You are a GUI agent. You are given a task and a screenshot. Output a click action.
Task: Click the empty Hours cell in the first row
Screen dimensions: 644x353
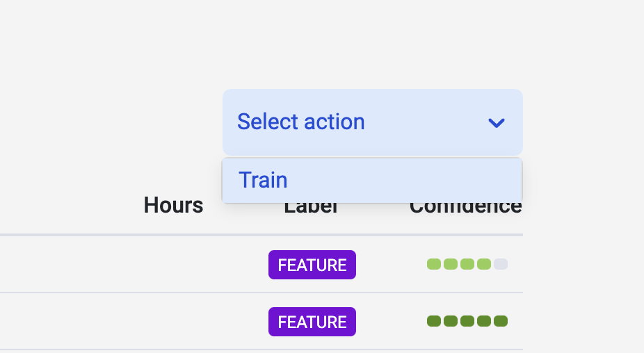point(173,264)
